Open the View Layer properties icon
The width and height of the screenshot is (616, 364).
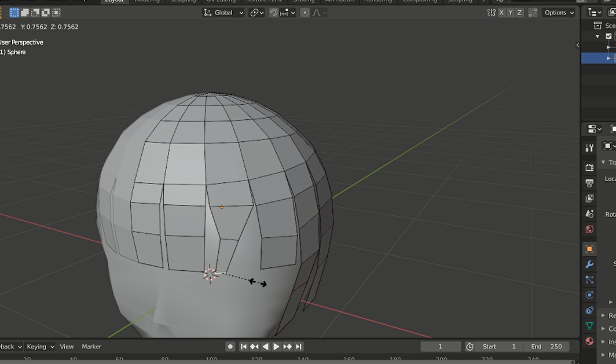pos(589,198)
